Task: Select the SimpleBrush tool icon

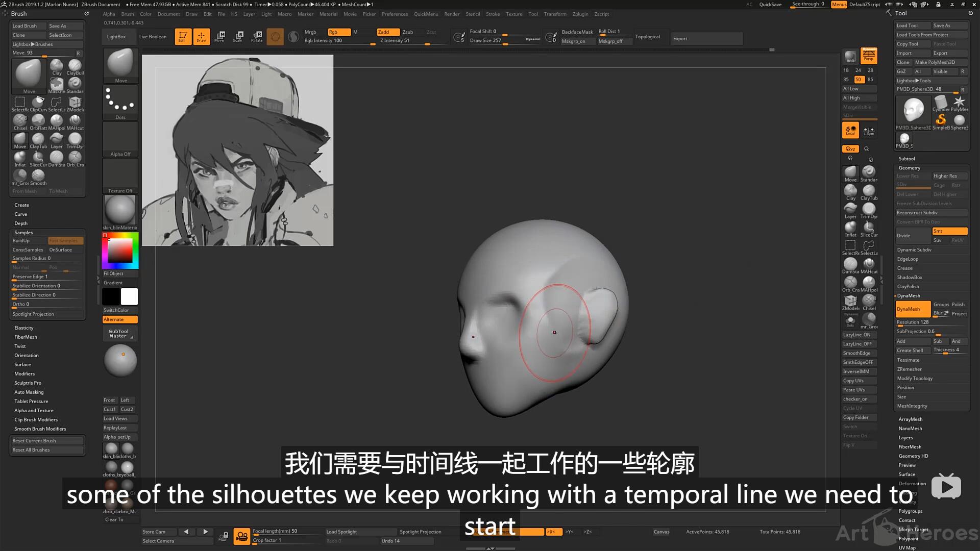Action: click(x=941, y=122)
